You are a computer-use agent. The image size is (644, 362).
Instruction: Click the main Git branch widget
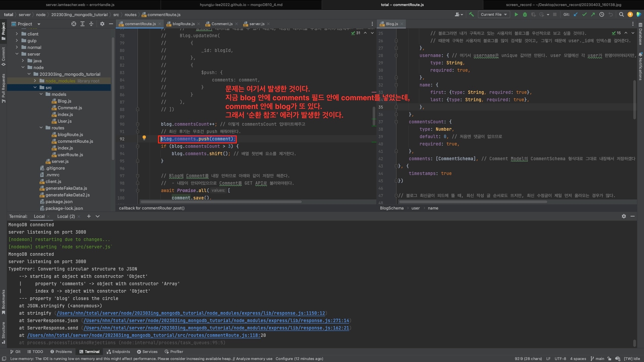click(597, 359)
